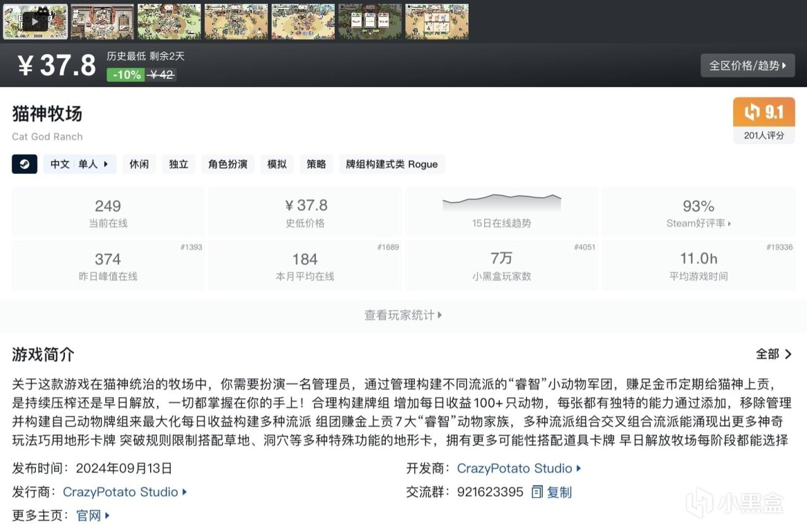Screen dimensions: 807x532
Task: Select the 角色扮演 tag
Action: [x=228, y=165]
